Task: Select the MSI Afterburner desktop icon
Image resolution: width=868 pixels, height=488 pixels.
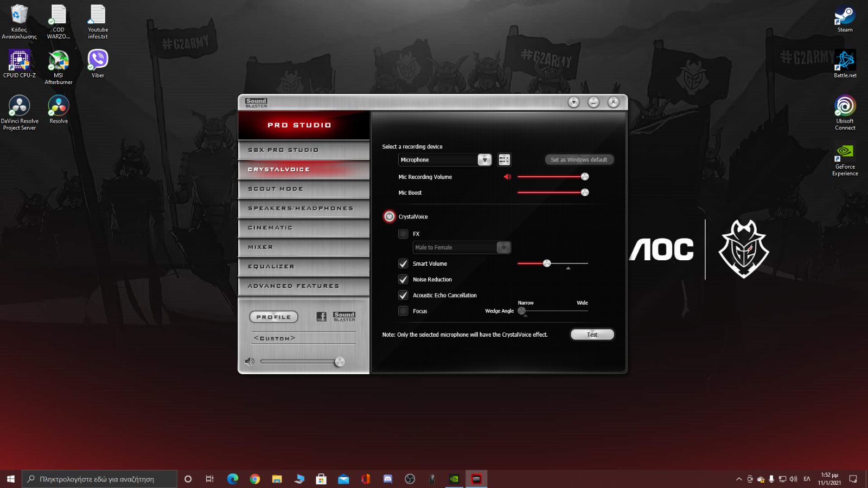Action: (x=59, y=67)
